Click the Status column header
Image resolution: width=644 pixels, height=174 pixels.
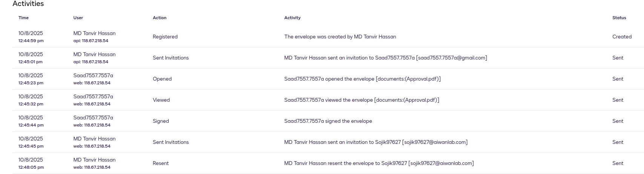pos(619,18)
